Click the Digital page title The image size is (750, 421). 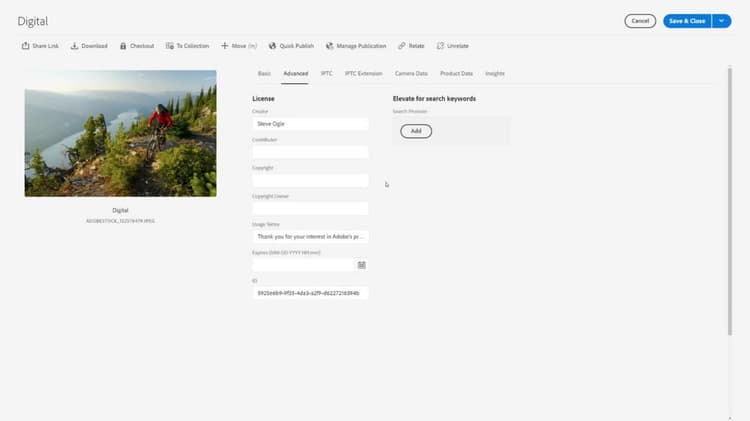click(x=33, y=21)
